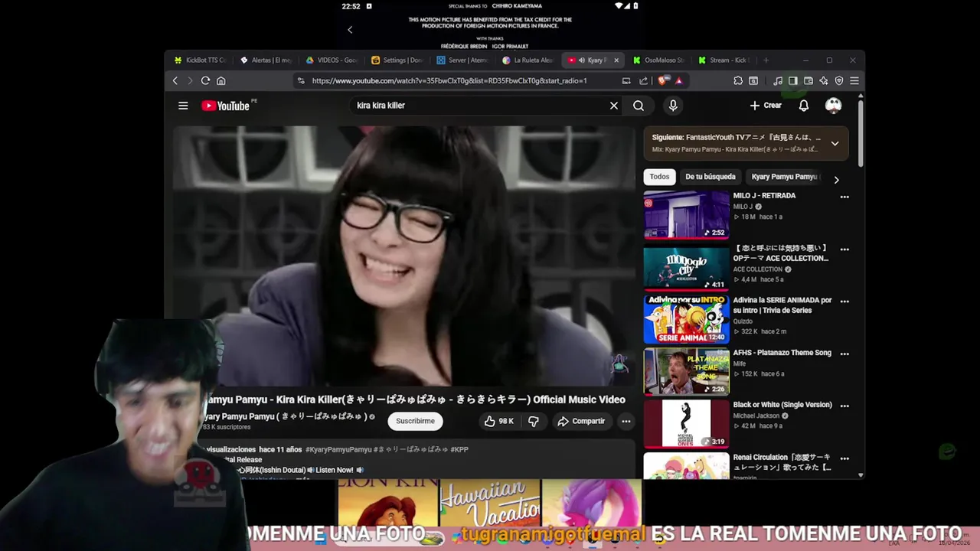Click the Suscribirme button
This screenshot has width=980, height=551.
pos(415,421)
